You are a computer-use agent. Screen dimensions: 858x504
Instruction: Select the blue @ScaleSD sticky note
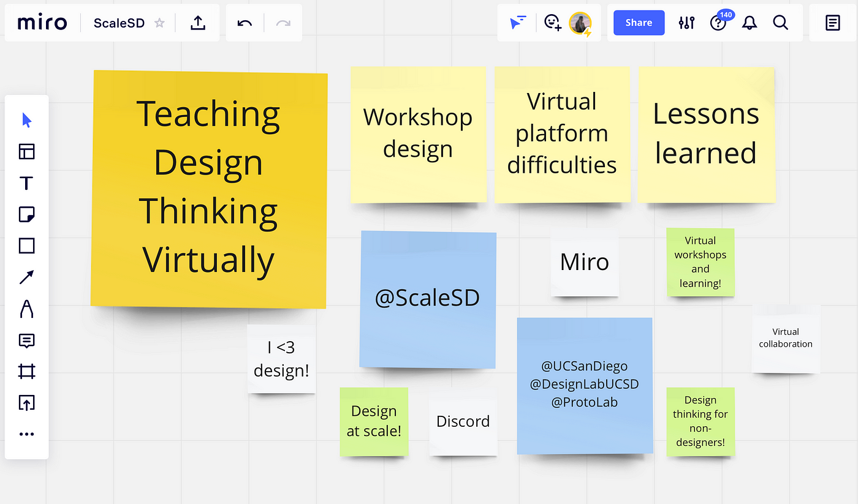428,299
